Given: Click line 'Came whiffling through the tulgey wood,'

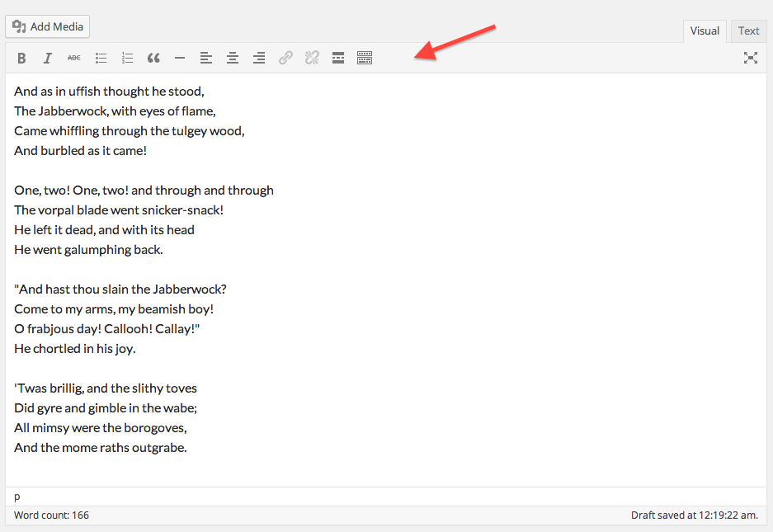Looking at the screenshot, I should 130,131.
